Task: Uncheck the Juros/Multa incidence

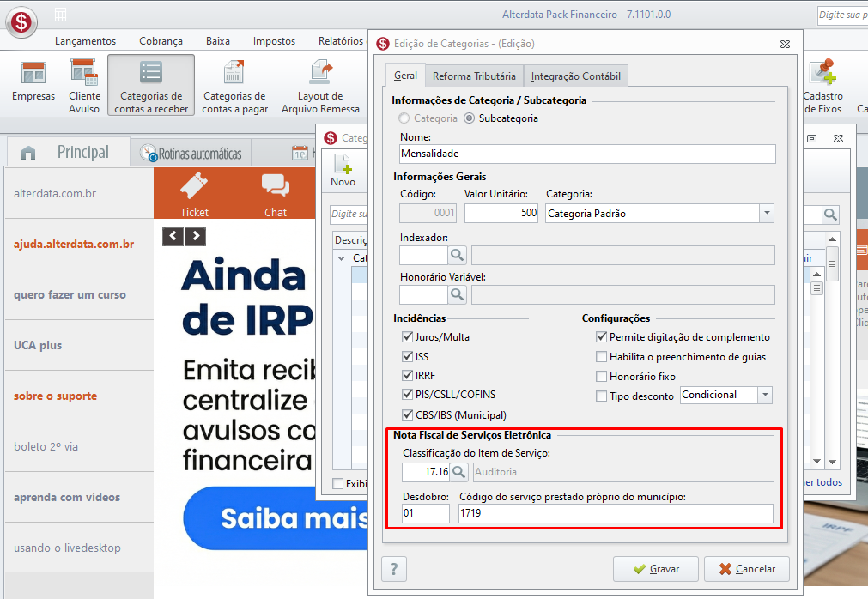Action: pyautogui.click(x=408, y=336)
